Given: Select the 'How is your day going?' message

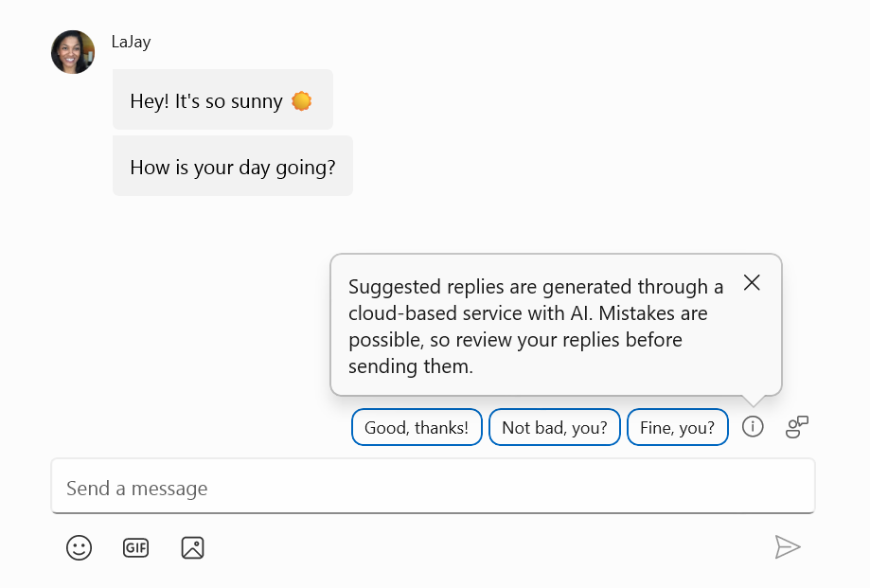Looking at the screenshot, I should 232,166.
